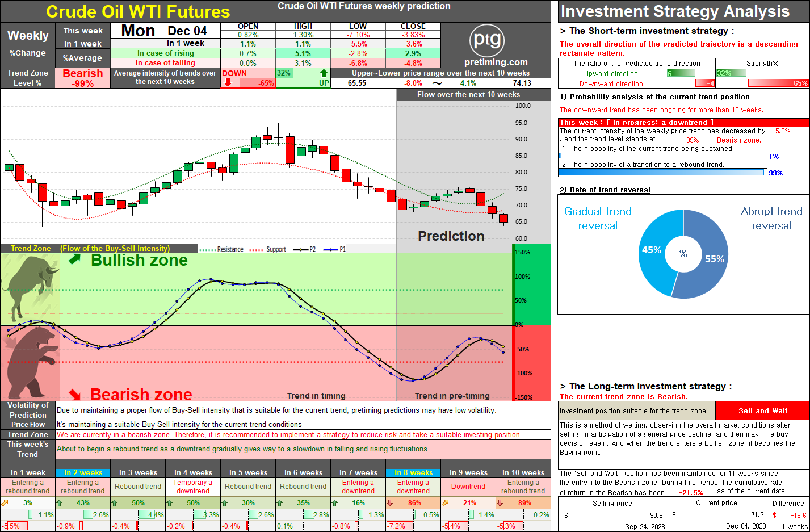Select the In 2 weeks column header
This screenshot has height=532, width=810.
(x=83, y=472)
